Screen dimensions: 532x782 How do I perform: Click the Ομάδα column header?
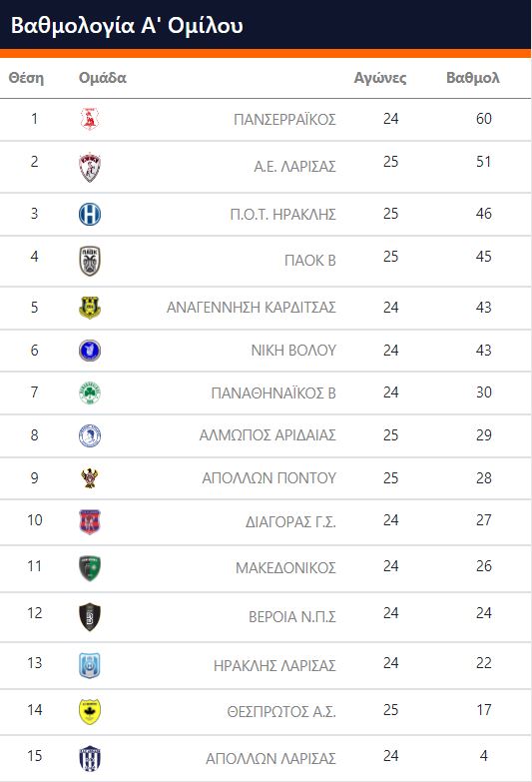102,78
